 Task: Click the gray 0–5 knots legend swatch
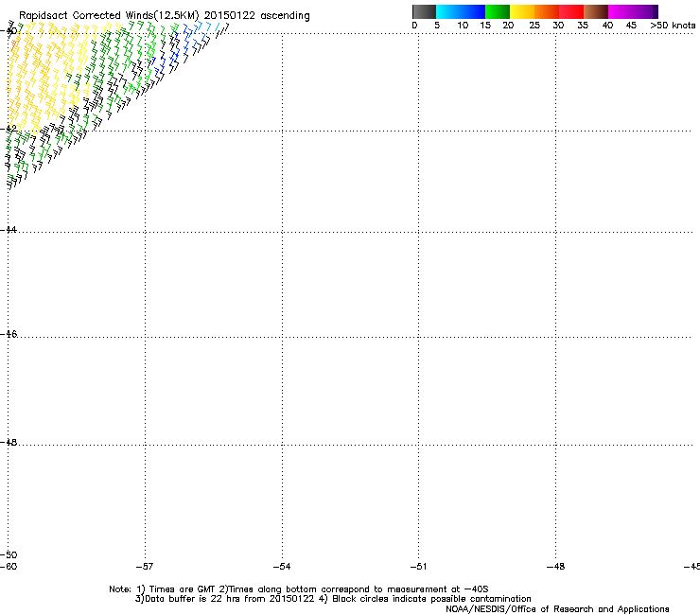424,11
